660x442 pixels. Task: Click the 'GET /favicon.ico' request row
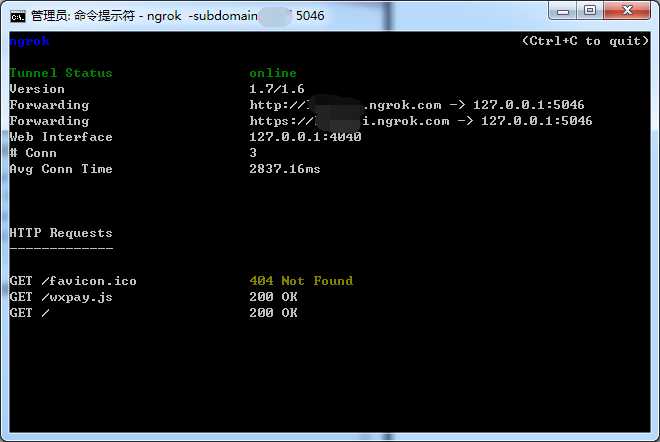pyautogui.click(x=73, y=281)
